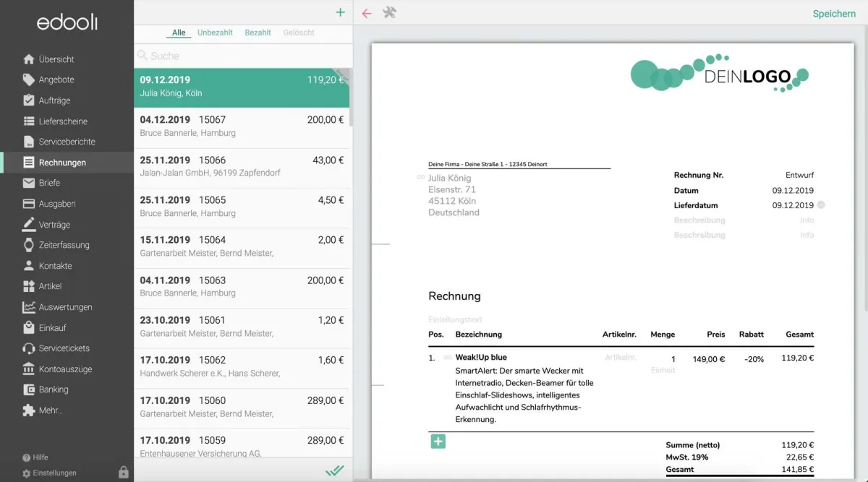Create a new invoice with the green plus
The height and width of the screenshot is (482, 868).
339,12
